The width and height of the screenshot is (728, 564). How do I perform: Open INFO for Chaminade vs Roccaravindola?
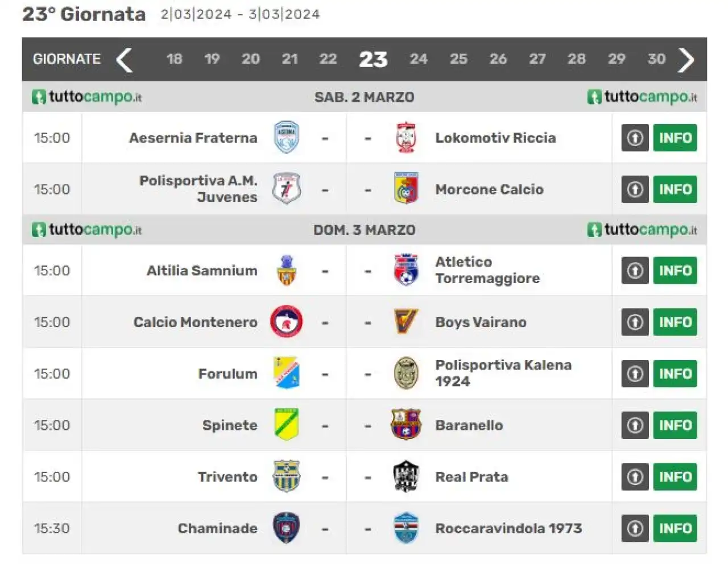[675, 528]
